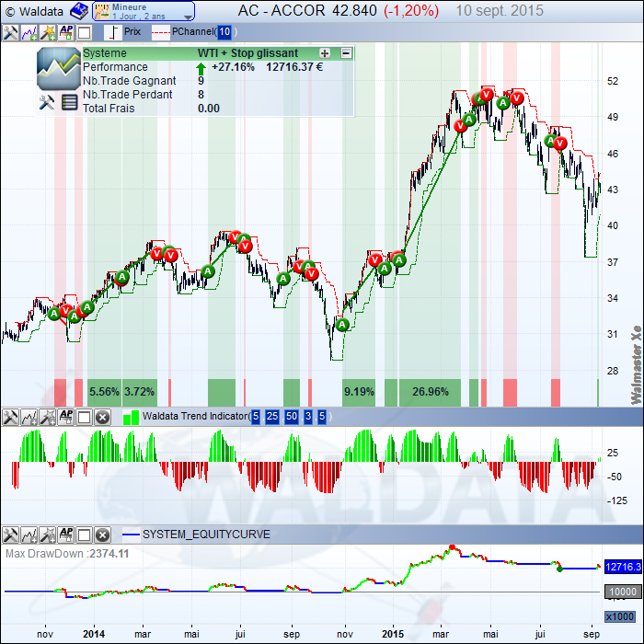Click the Systeme panel chart icon

[x=59, y=69]
